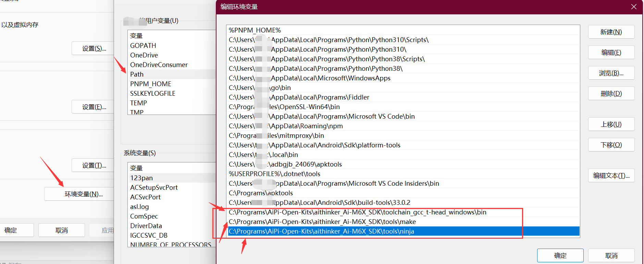Select ACSetupSvcPort system variable
The width and height of the screenshot is (644, 264).
pyautogui.click(x=172, y=187)
